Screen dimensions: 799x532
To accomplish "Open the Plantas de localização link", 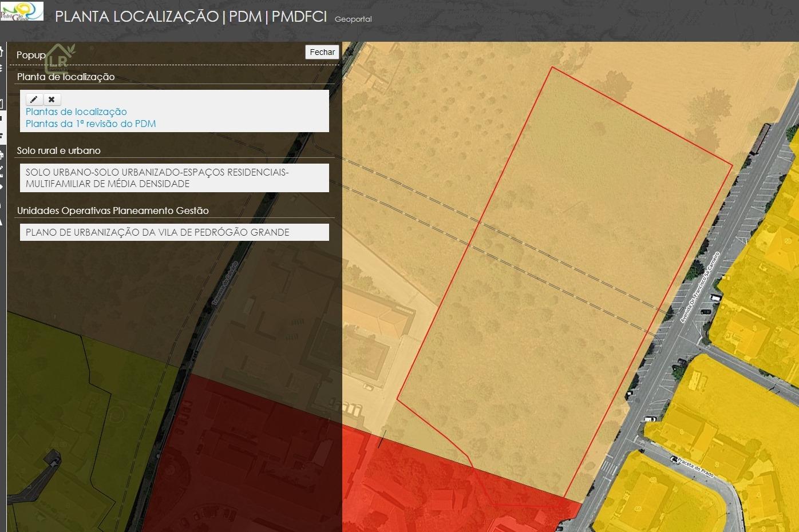I will [76, 112].
